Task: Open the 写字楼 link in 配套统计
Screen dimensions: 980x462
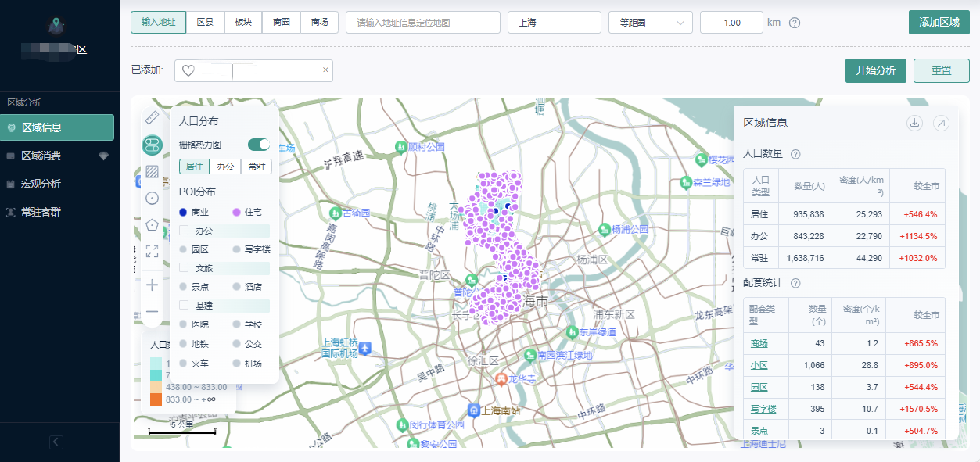Action: [x=762, y=409]
